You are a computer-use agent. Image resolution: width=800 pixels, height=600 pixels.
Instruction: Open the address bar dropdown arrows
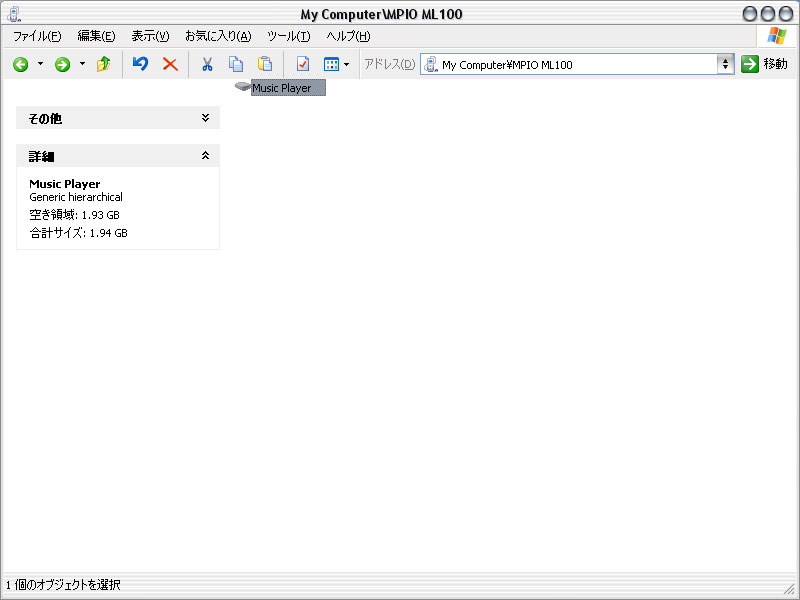click(725, 64)
